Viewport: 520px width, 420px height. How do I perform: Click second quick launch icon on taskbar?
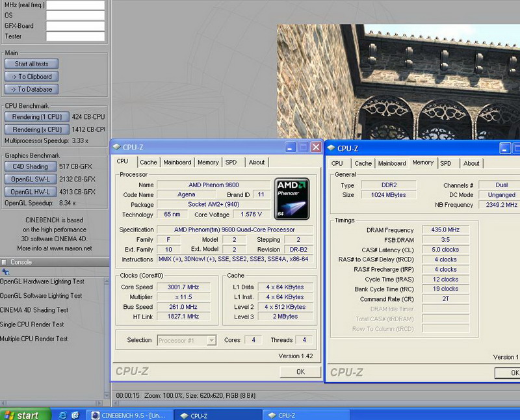75,415
